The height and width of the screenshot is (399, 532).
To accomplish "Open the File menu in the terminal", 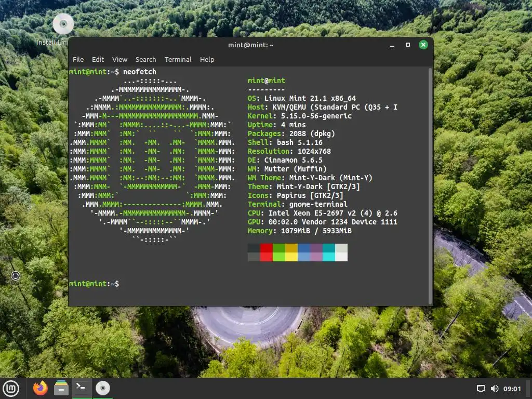I will pos(78,59).
